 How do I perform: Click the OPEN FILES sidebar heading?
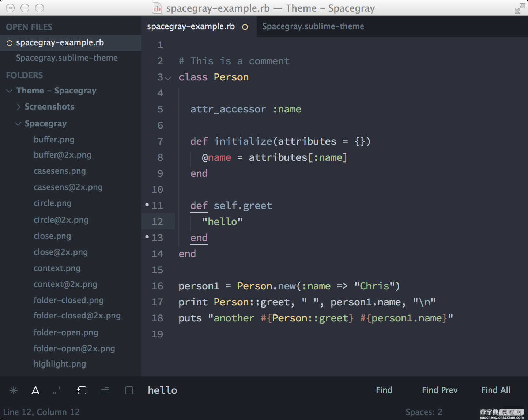pyautogui.click(x=29, y=27)
